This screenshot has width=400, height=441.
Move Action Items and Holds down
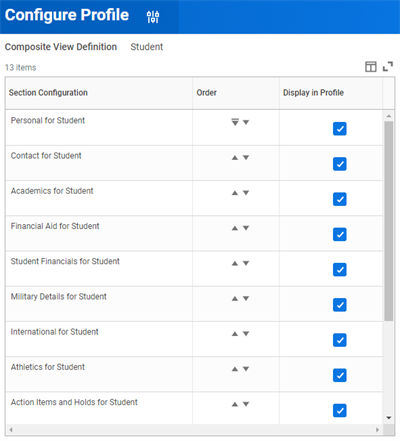click(246, 404)
